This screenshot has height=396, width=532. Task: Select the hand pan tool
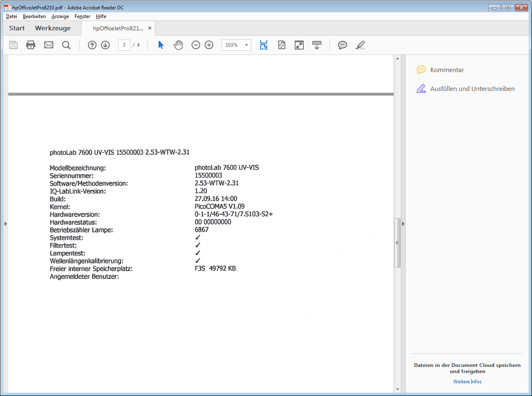178,45
